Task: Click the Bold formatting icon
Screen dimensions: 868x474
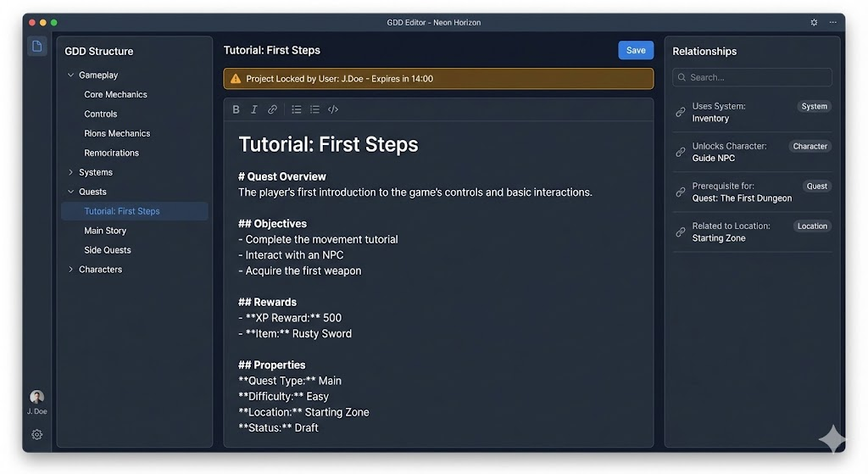Action: [x=236, y=109]
